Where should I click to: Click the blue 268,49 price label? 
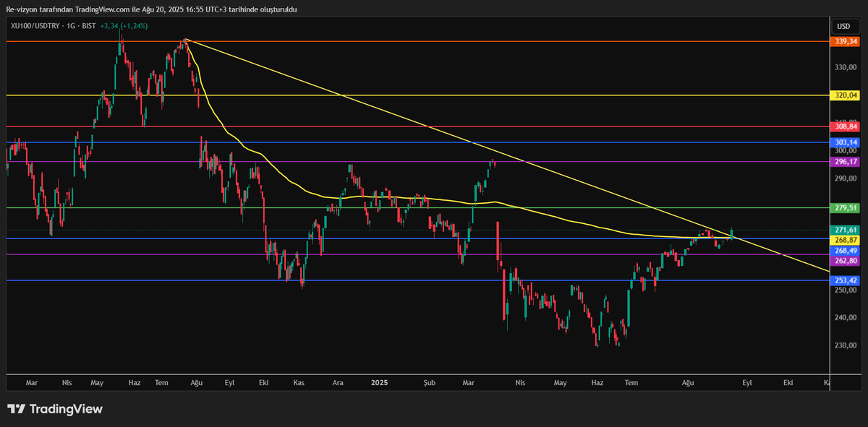[846, 250]
